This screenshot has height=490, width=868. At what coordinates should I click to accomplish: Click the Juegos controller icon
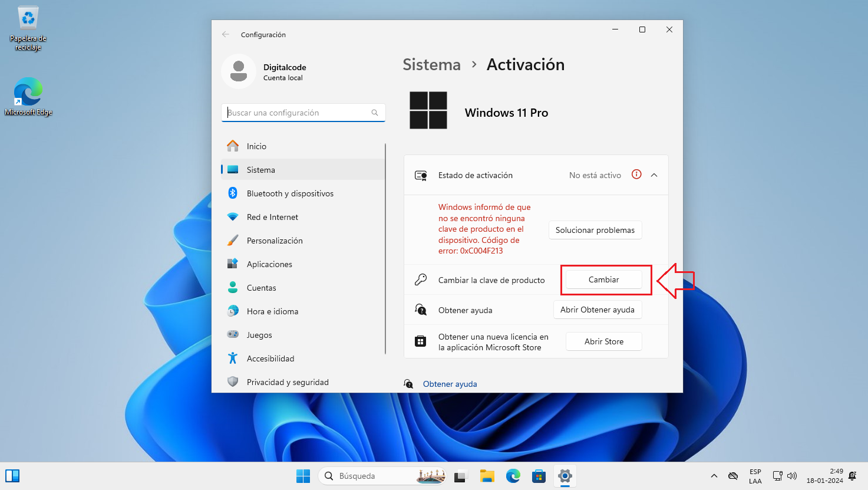tap(233, 334)
